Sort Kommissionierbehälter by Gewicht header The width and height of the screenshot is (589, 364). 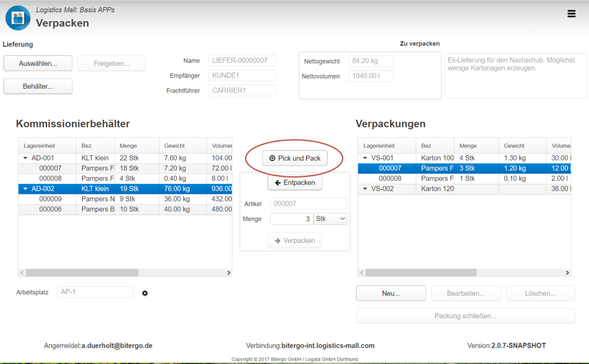tap(183, 145)
